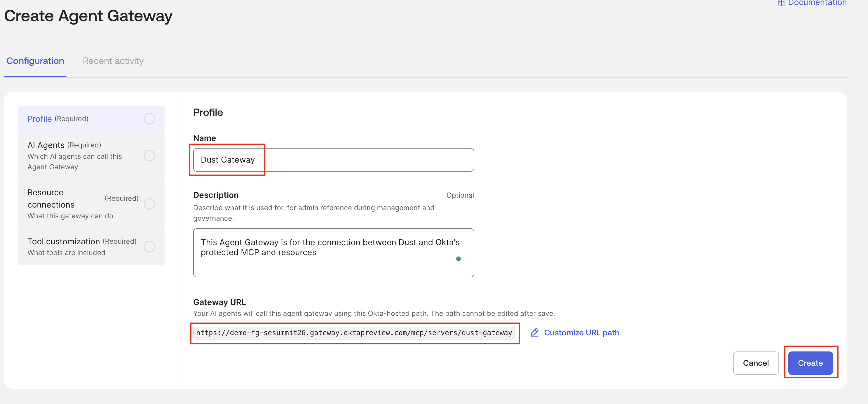Open the Configuration tab
The image size is (868, 404).
pyautogui.click(x=35, y=61)
